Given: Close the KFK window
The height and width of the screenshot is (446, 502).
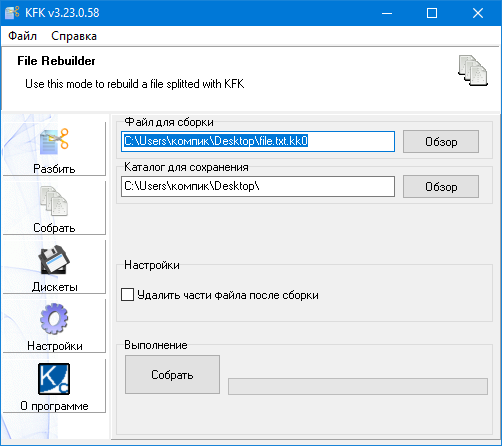Looking at the screenshot, I should 478,13.
